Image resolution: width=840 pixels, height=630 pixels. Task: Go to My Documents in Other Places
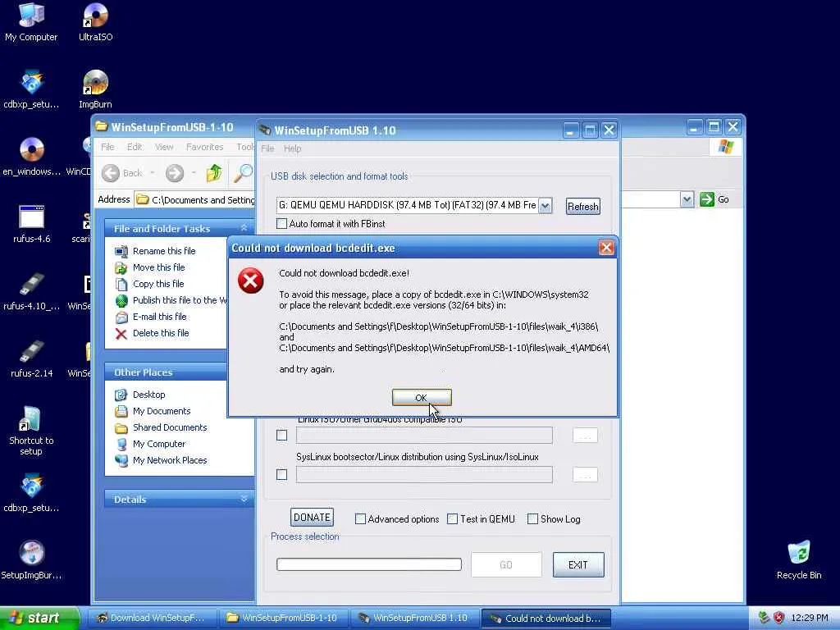[x=162, y=412]
